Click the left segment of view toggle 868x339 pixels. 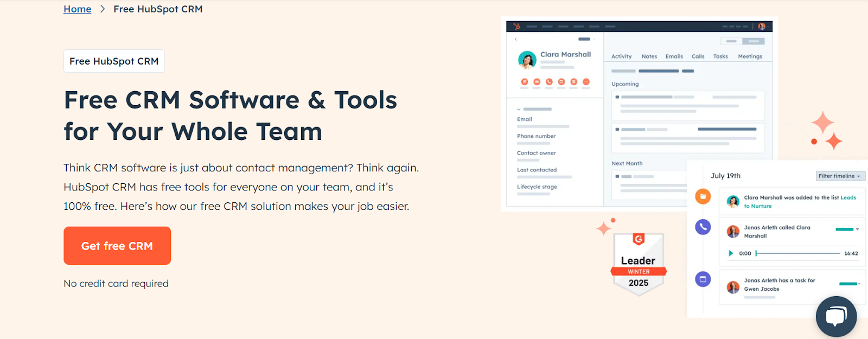point(731,41)
